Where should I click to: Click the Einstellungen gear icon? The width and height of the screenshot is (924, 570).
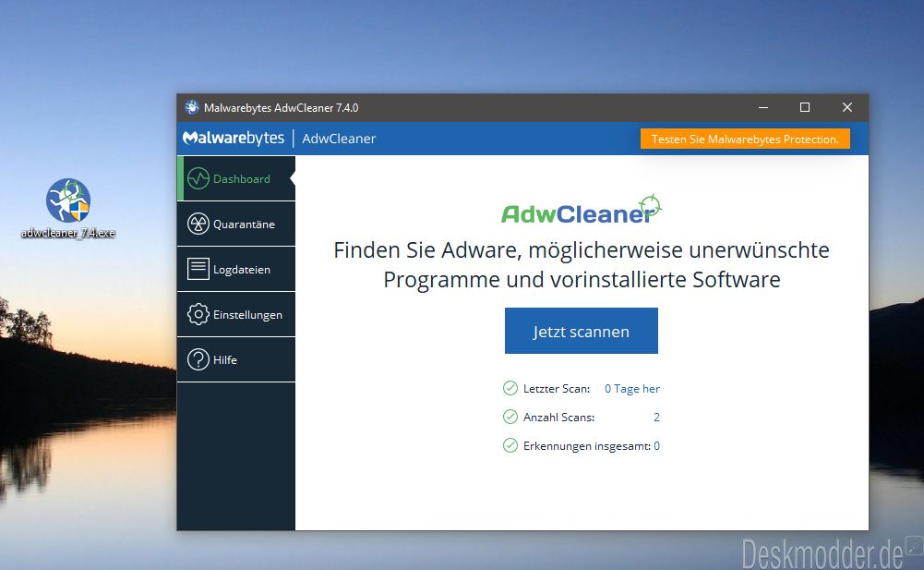[x=198, y=314]
